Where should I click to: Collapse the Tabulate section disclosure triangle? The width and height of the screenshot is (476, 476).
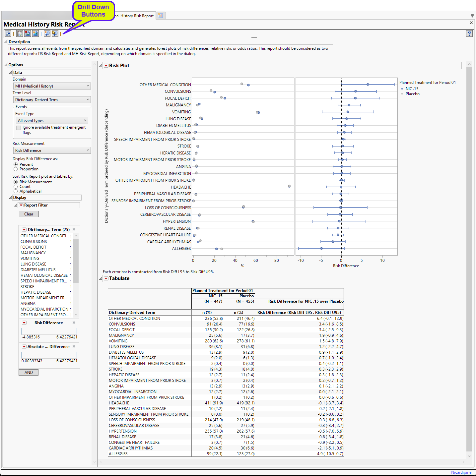[101, 278]
